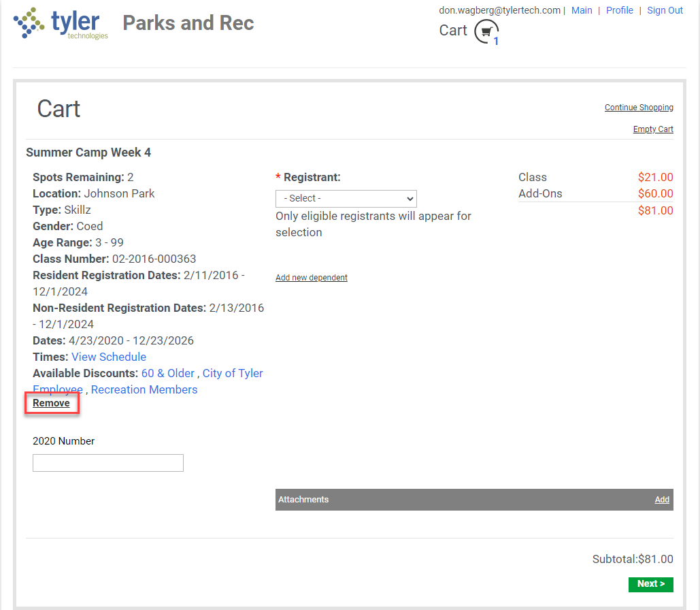Remove Summer Camp Week 4 from cart
This screenshot has width=700, height=610.
52,403
